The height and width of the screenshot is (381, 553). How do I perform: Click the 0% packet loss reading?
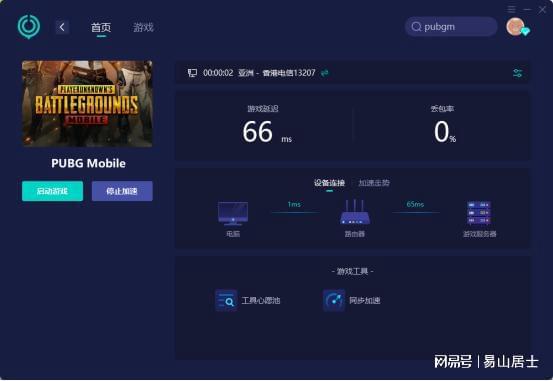(x=445, y=132)
